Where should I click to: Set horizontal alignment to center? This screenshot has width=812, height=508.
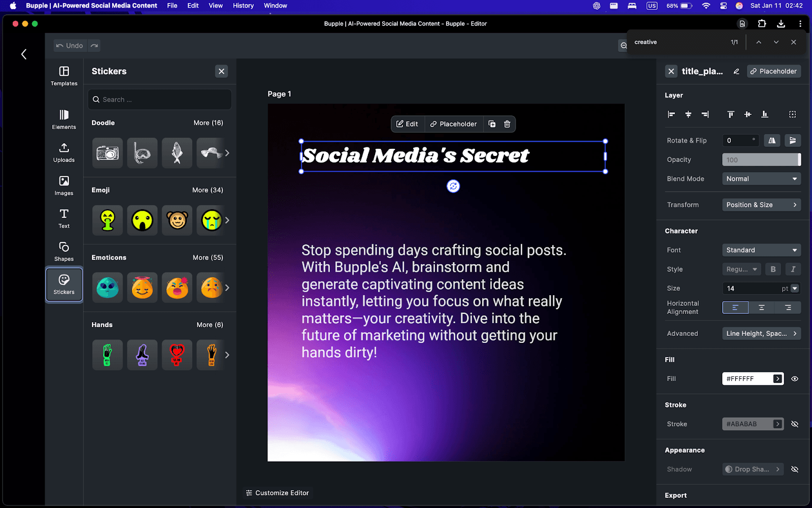(x=762, y=307)
